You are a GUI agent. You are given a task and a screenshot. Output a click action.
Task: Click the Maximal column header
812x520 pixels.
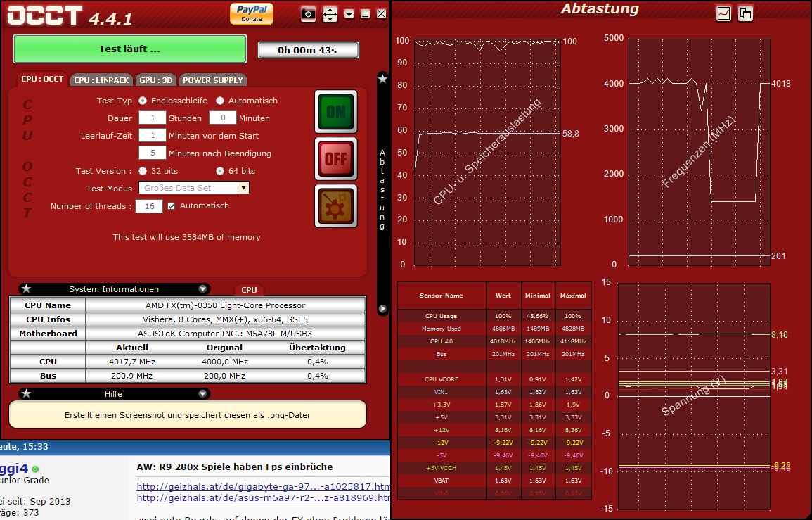point(573,296)
